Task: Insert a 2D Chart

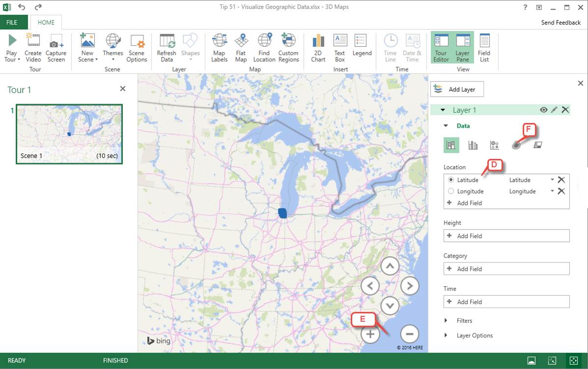Action: 318,42
